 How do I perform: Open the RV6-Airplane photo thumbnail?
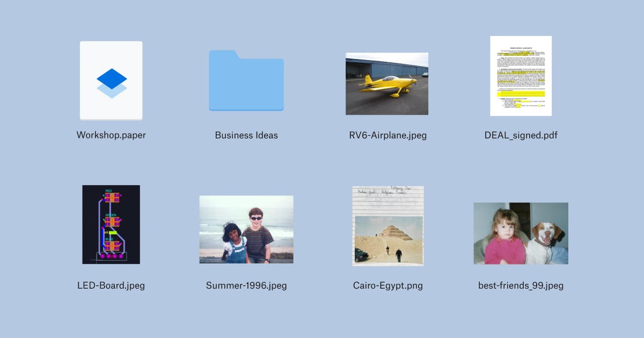pyautogui.click(x=387, y=84)
